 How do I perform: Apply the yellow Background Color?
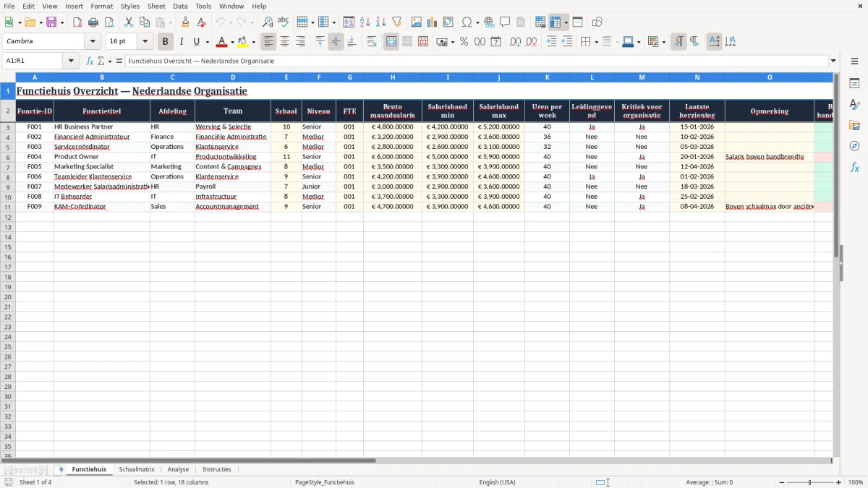click(243, 42)
